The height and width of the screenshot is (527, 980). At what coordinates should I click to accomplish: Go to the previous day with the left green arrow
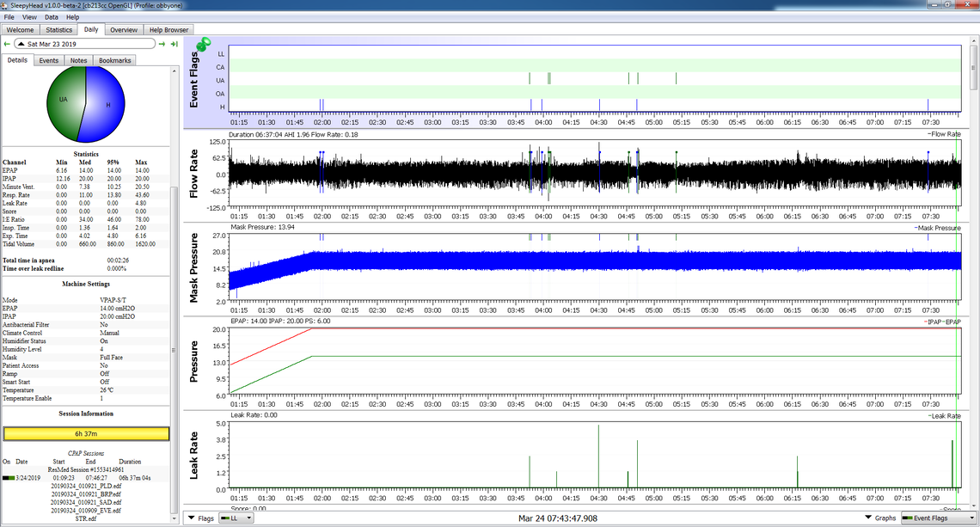7,45
